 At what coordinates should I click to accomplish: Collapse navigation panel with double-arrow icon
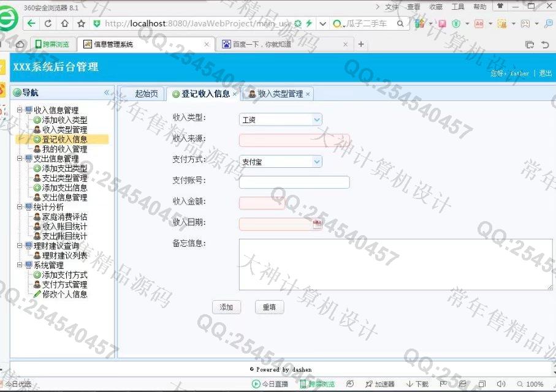(107, 92)
